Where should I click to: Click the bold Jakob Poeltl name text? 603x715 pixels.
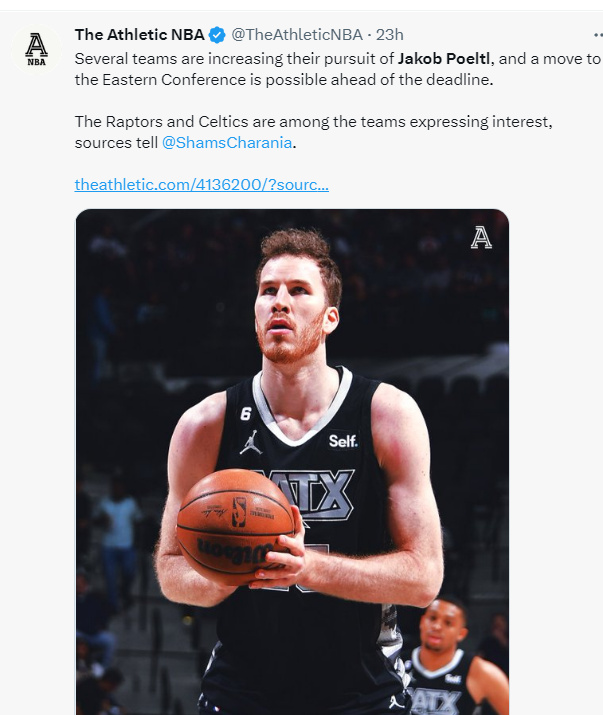444,59
